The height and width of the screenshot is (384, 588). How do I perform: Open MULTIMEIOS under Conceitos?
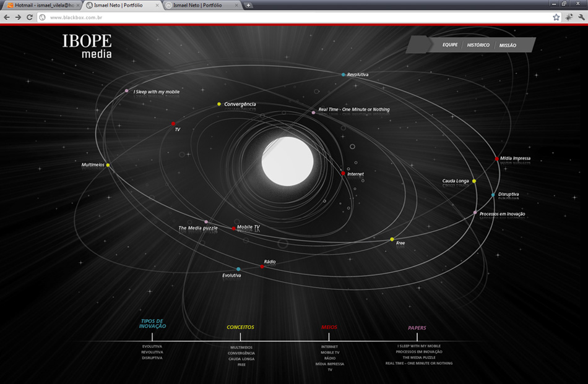coord(241,348)
